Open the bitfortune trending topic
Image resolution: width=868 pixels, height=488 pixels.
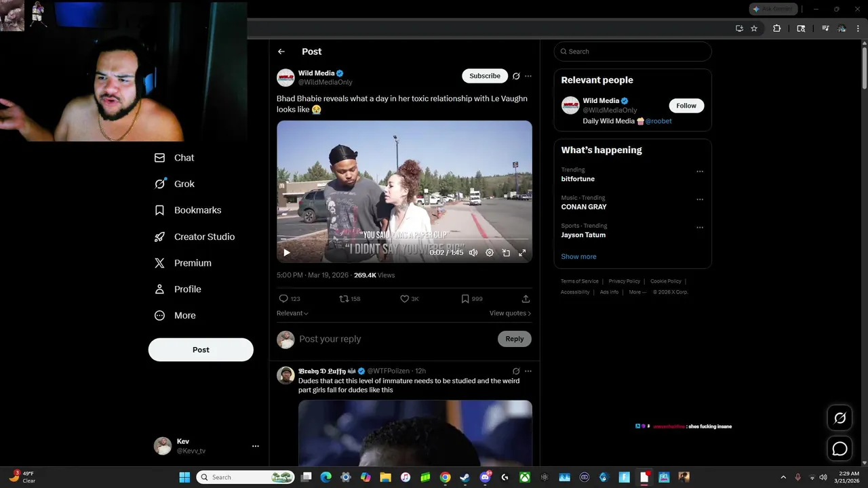[578, 179]
